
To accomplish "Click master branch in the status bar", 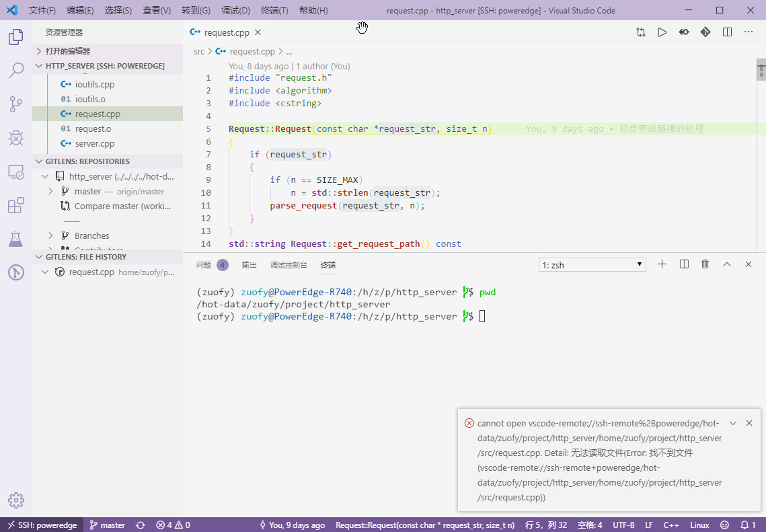I will (107, 525).
